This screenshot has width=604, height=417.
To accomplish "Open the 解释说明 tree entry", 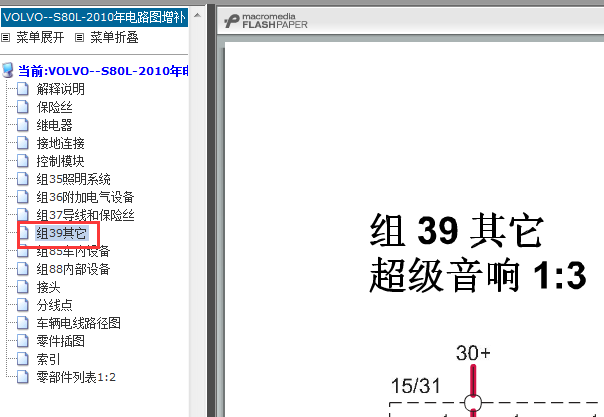I will 60,89.
